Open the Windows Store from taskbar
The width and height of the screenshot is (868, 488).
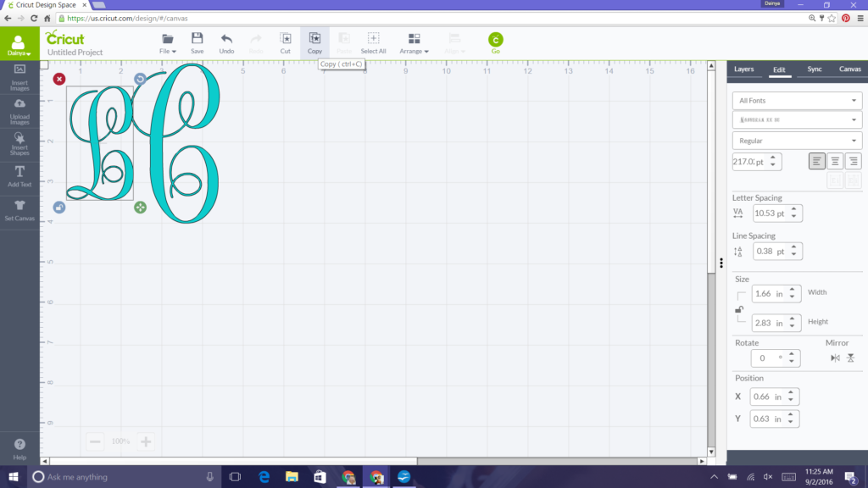[x=320, y=477]
